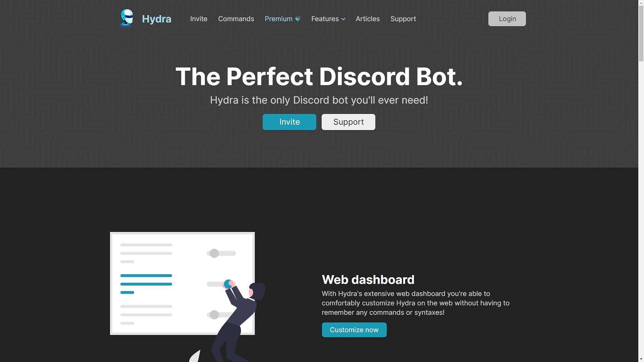Viewport: 644px width, 362px height.
Task: Select the Articles menu item
Action: (x=368, y=18)
